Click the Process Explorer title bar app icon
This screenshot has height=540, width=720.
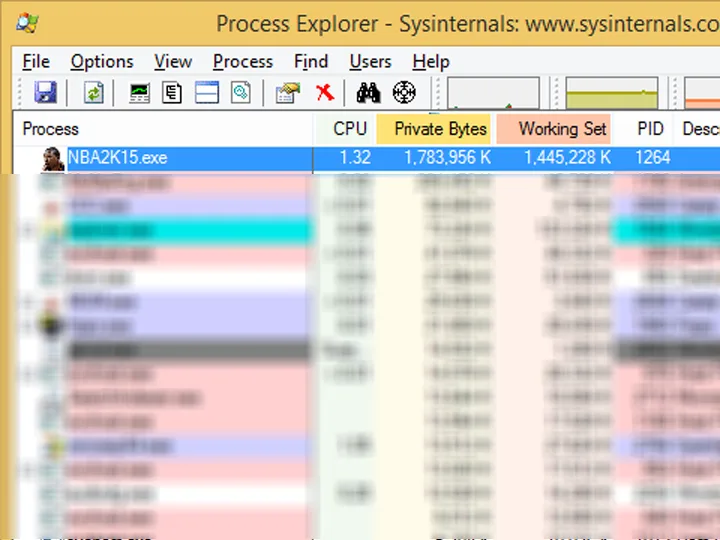[x=27, y=23]
